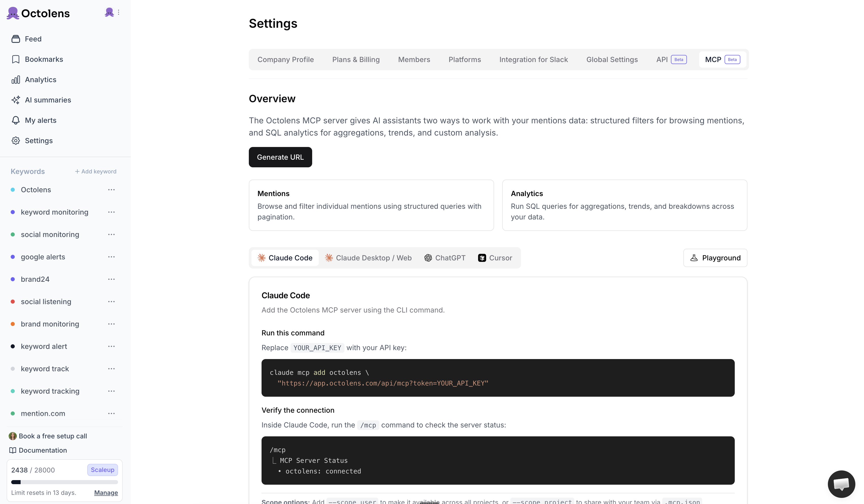
Task: Click the Documentation book icon
Action: (13, 450)
